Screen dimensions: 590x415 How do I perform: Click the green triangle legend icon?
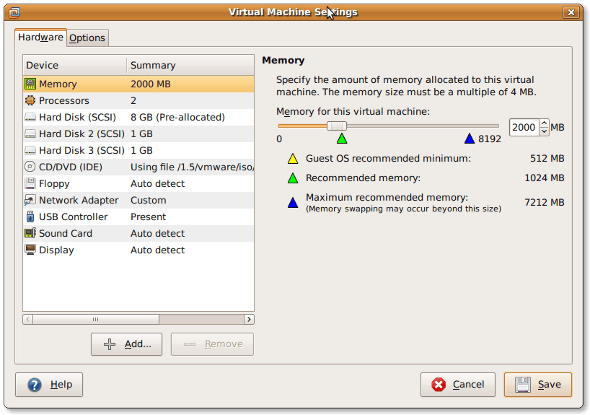[x=293, y=178]
